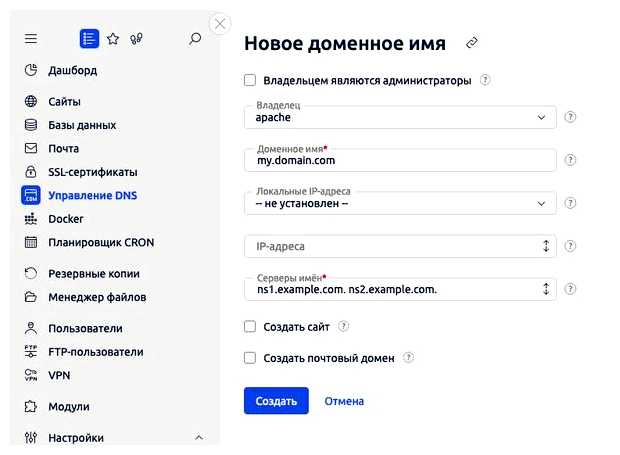The width and height of the screenshot is (620, 455).
Task: Open the Владелец dropdown showing apache
Action: (400, 117)
